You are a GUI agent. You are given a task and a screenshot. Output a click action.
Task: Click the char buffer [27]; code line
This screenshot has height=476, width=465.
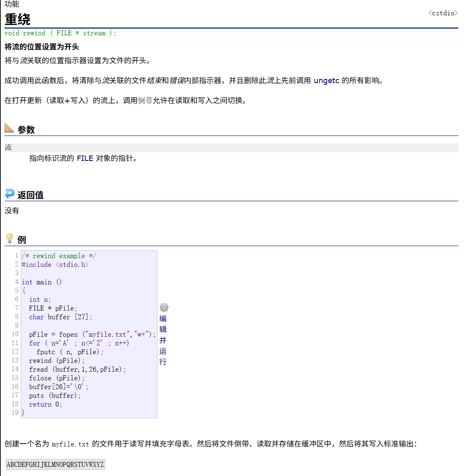click(x=60, y=317)
